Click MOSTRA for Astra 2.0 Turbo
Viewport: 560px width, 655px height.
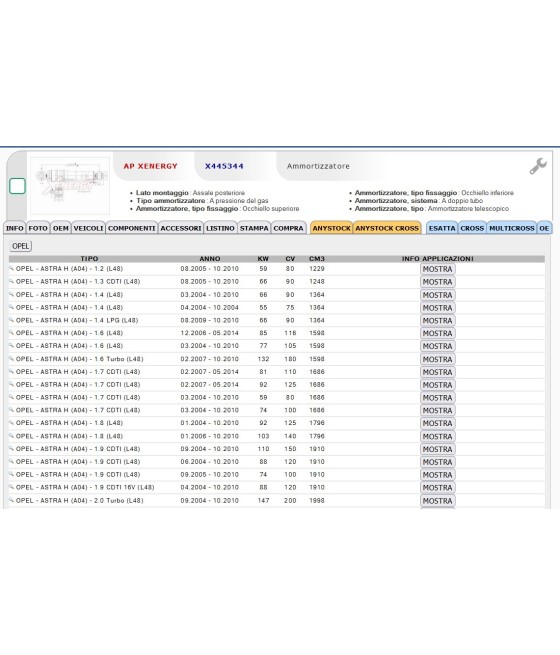(x=437, y=500)
